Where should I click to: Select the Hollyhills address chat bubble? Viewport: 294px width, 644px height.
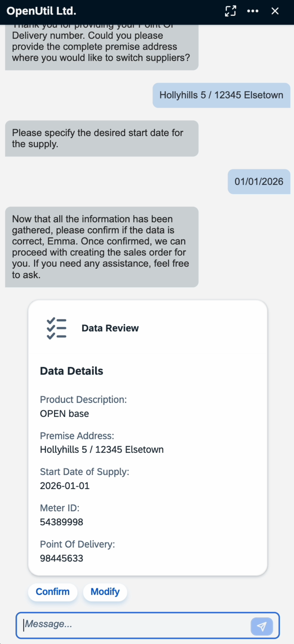[221, 95]
